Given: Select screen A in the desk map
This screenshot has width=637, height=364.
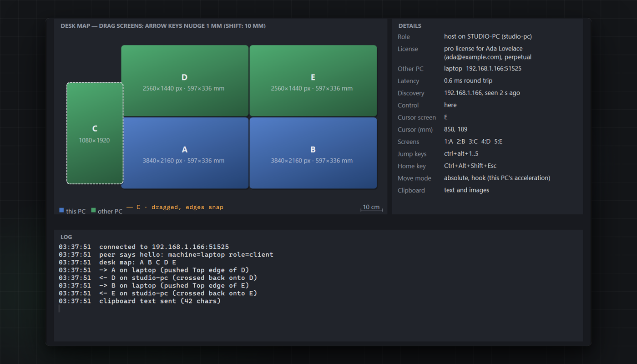Looking at the screenshot, I should pyautogui.click(x=185, y=153).
